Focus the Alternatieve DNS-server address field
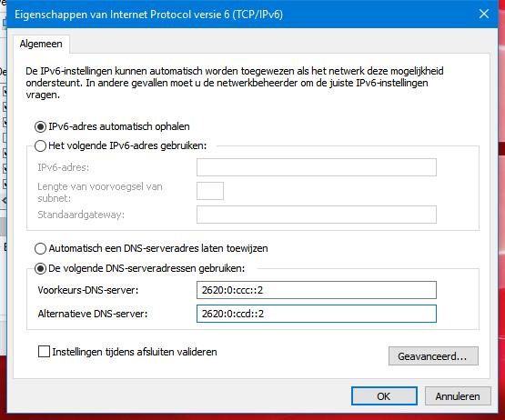505x420 pixels. click(x=317, y=314)
